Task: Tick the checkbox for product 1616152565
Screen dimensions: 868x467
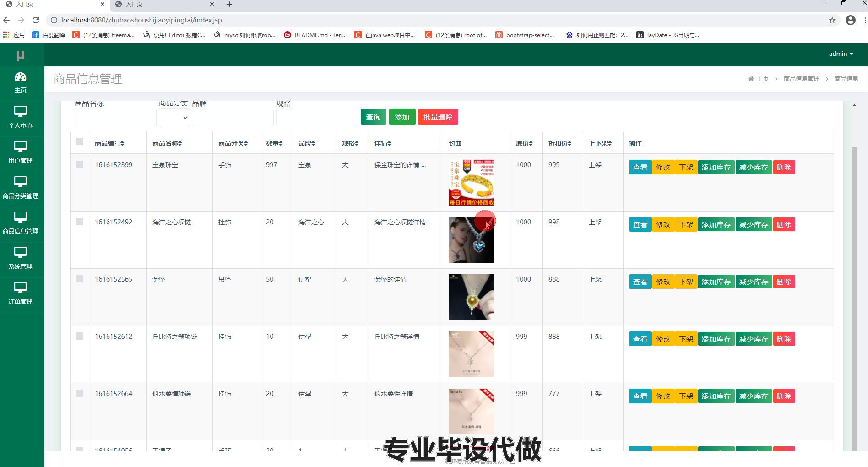Action: click(x=80, y=279)
